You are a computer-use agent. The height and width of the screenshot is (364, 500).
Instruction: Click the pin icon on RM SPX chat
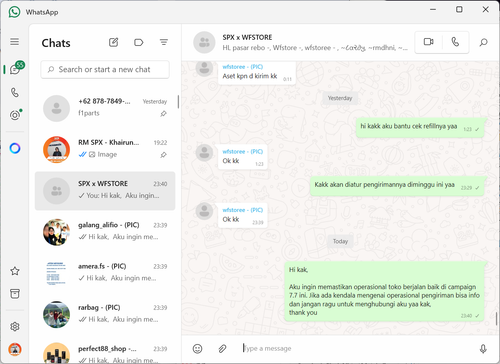pyautogui.click(x=163, y=155)
